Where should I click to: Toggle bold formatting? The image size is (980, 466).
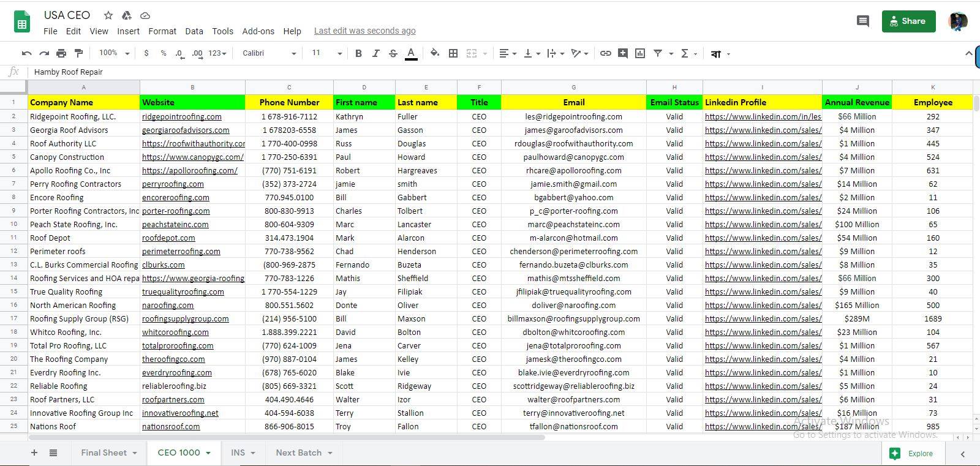(x=358, y=53)
